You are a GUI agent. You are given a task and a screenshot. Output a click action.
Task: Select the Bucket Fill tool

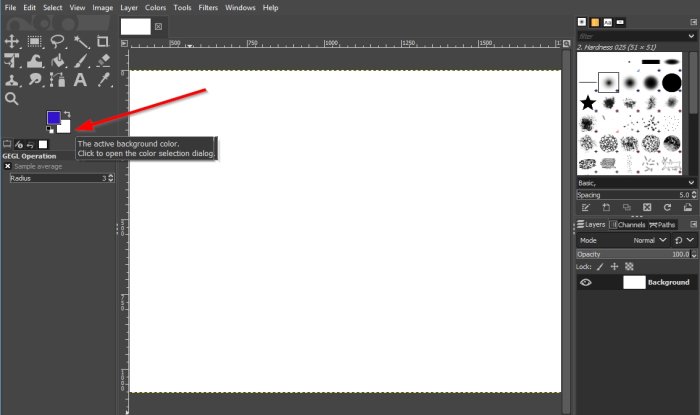point(58,61)
